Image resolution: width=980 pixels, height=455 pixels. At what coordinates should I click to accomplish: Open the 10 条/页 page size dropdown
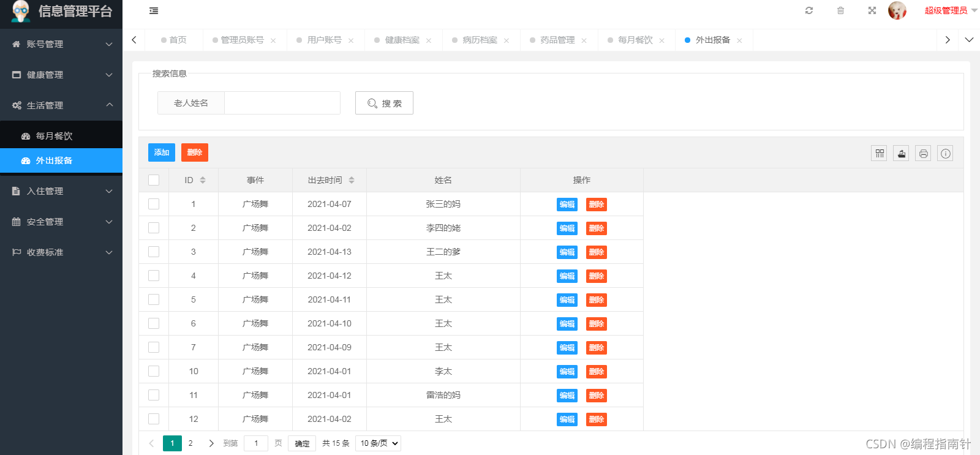(x=378, y=443)
